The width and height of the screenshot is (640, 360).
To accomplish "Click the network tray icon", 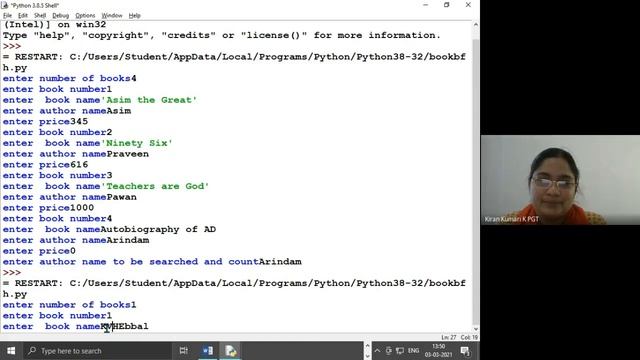I will pyautogui.click(x=400, y=351).
